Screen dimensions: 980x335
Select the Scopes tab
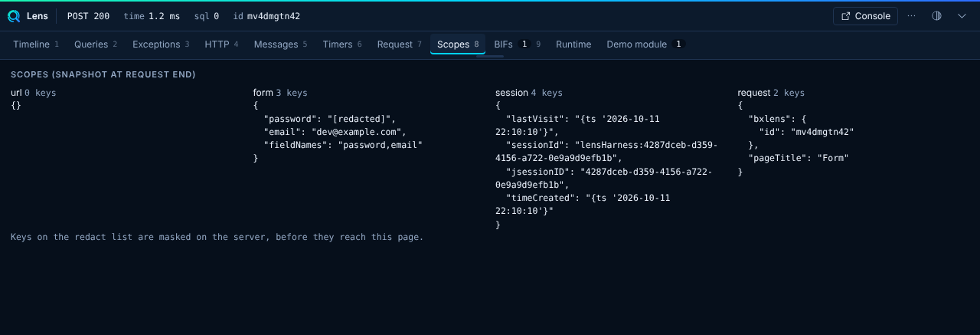coord(458,44)
